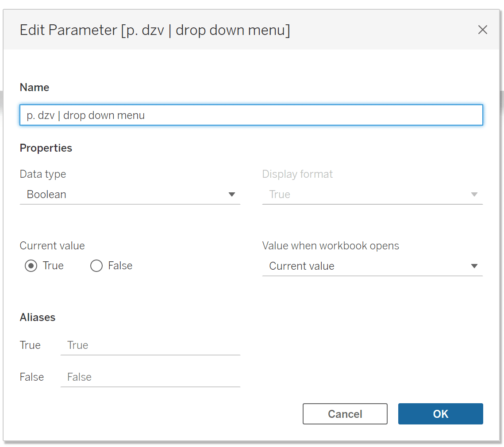
Task: Select the True radio button
Action: point(31,266)
